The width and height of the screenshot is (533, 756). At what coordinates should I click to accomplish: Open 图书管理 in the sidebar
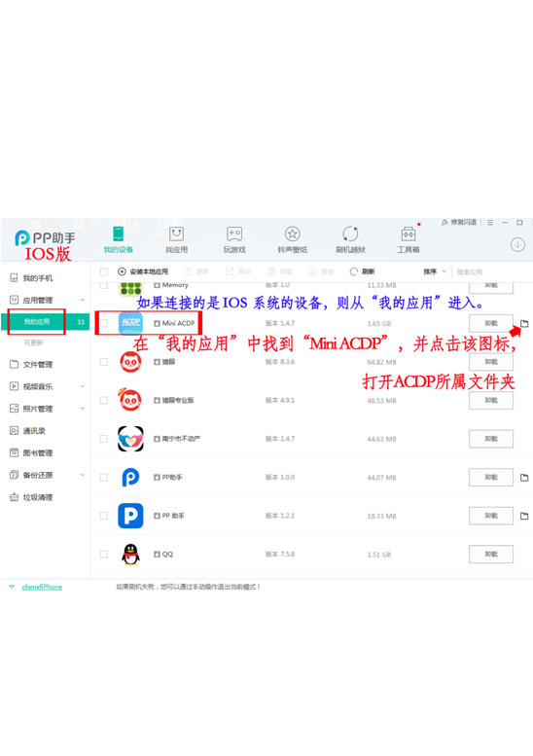point(32,452)
